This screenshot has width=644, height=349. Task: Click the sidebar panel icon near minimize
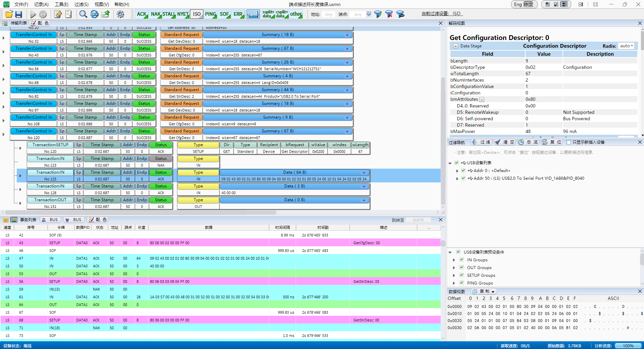click(581, 4)
